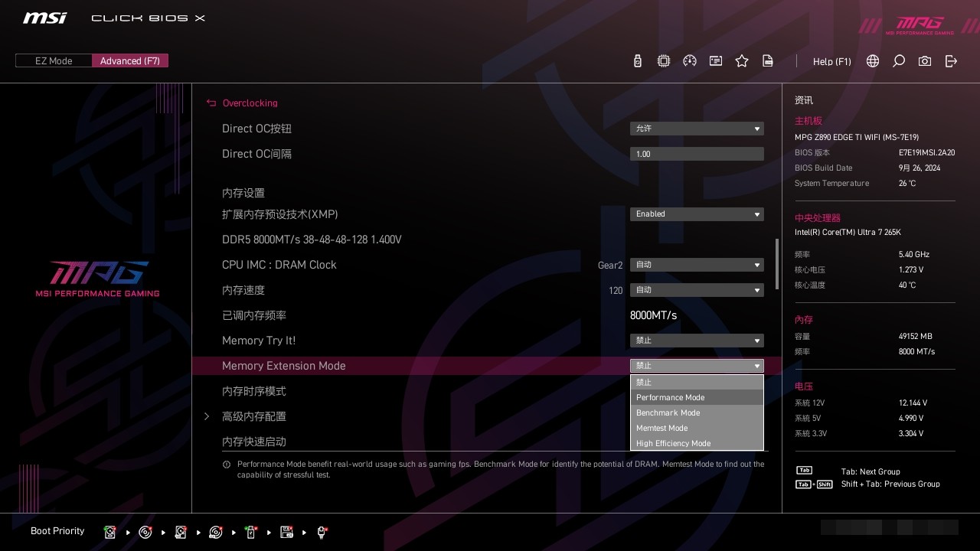980x551 pixels.
Task: Click the 已调内存频率 8000MT/s value
Action: [653, 315]
